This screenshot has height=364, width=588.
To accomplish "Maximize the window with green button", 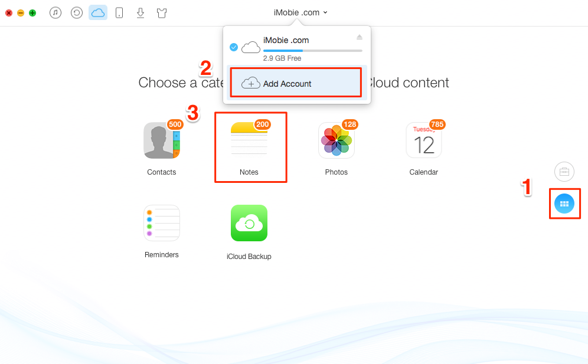I will (32, 13).
